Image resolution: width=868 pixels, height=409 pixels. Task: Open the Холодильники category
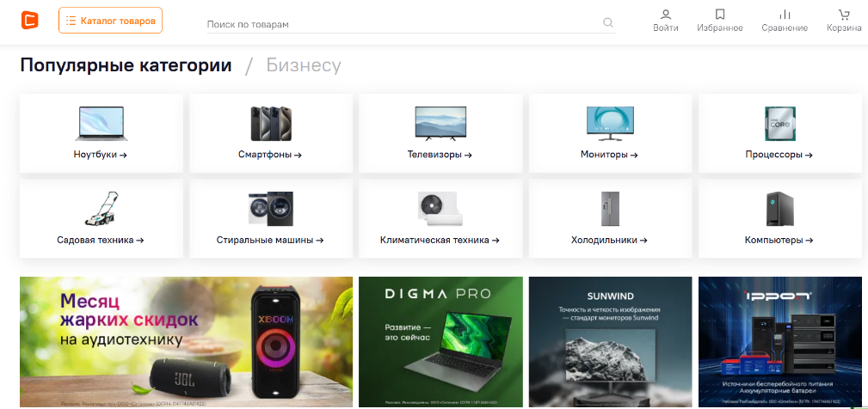[x=610, y=240]
